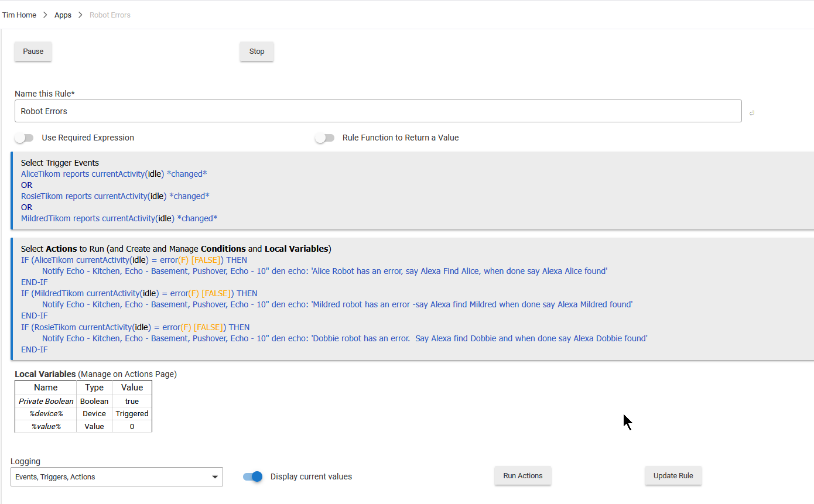Viewport: 814px width, 504px height.
Task: Edit the Dobbie robot notification action
Action: point(344,338)
